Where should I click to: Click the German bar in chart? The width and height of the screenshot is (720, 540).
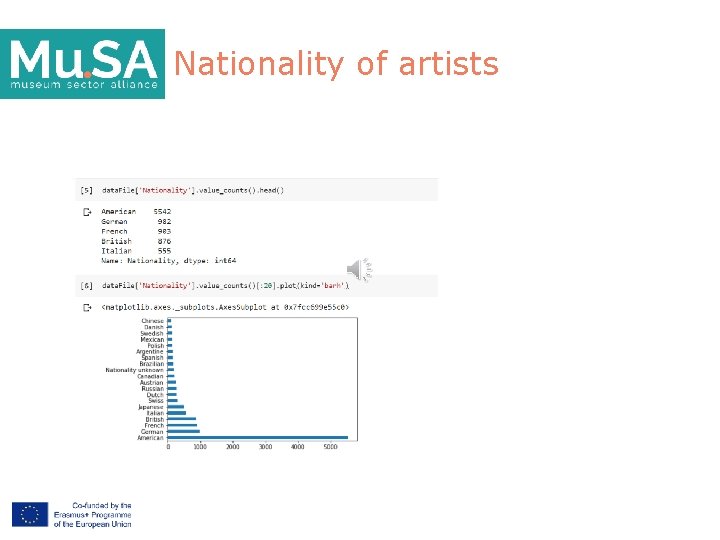click(184, 432)
